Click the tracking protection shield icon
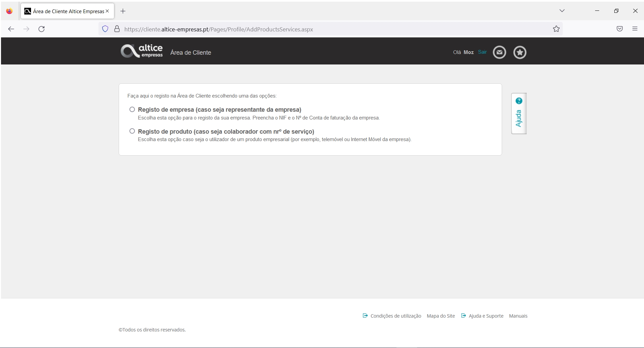 point(105,29)
